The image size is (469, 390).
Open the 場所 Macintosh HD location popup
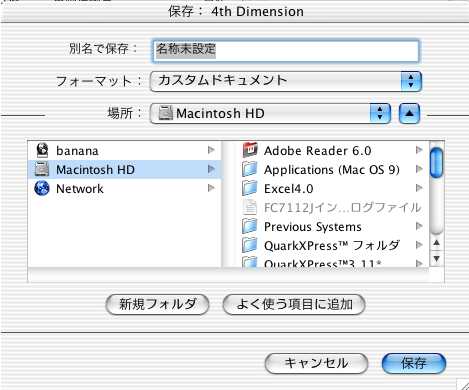tap(270, 114)
